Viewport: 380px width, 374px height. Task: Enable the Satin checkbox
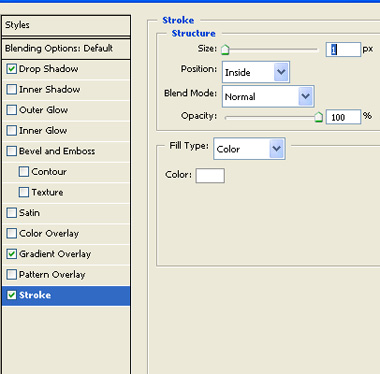[x=12, y=213]
